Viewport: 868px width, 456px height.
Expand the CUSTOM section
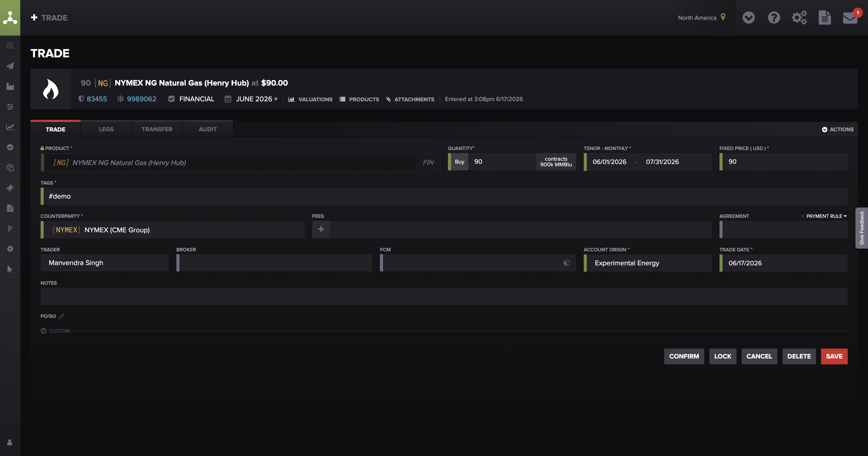click(55, 331)
